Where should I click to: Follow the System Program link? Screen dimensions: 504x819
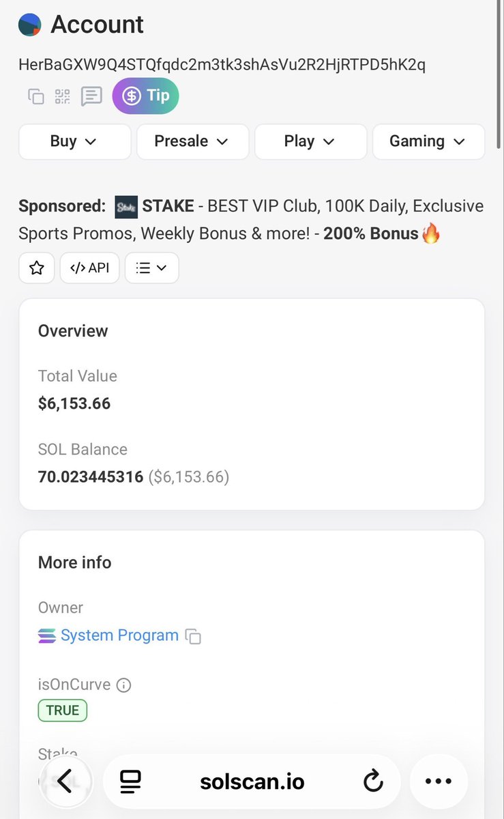(x=119, y=635)
